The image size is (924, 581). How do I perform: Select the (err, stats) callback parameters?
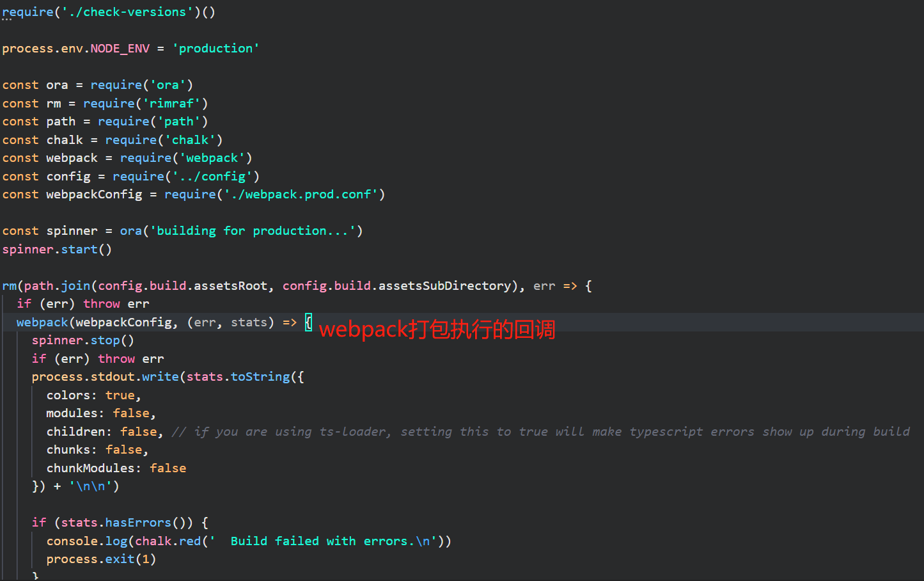[x=230, y=322]
